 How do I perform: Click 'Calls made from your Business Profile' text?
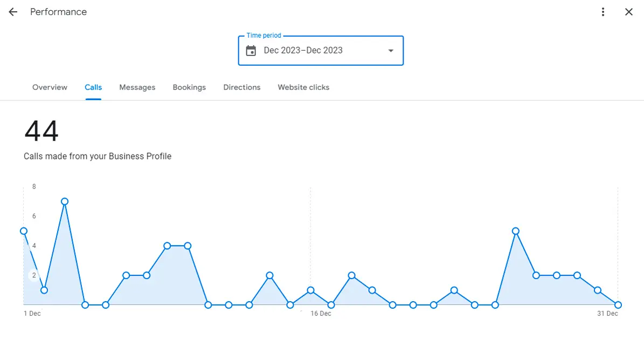coord(98,156)
